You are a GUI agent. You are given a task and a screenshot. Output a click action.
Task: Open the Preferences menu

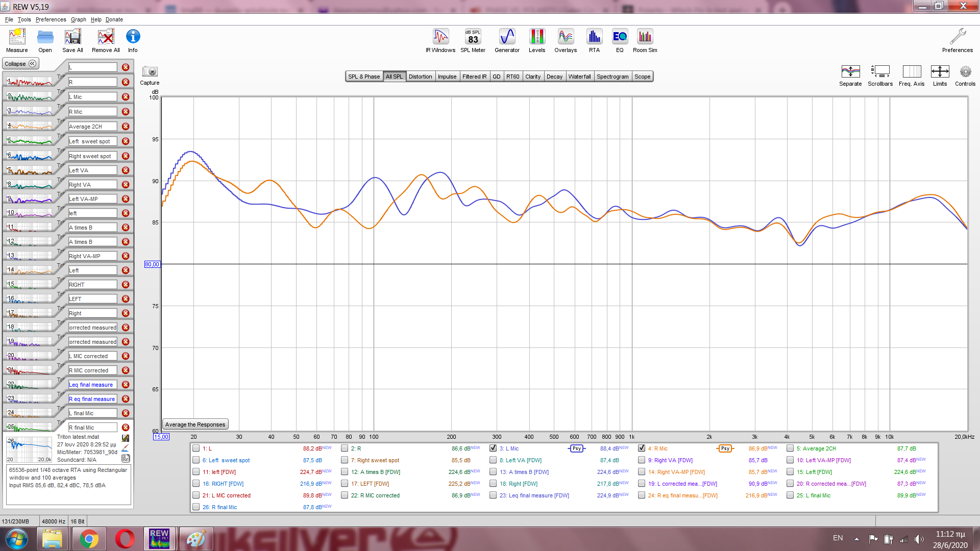tap(51, 19)
